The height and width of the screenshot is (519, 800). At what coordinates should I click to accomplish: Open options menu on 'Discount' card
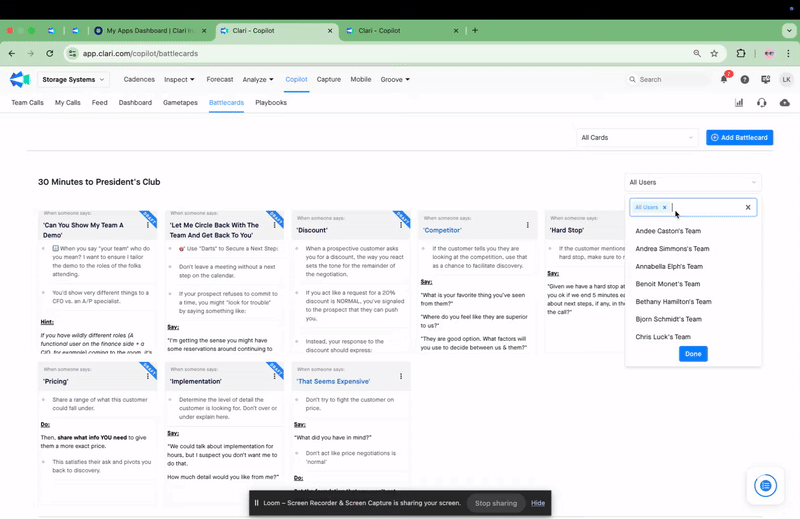401,225
